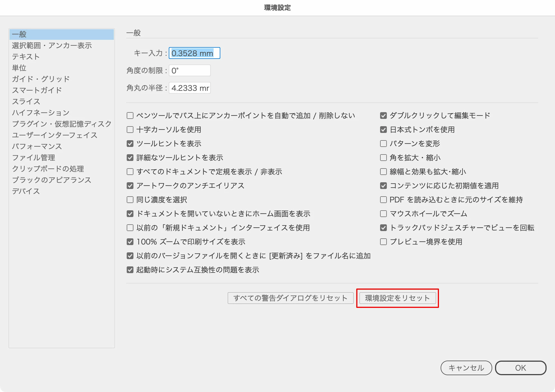Image resolution: width=555 pixels, height=392 pixels.
Task: Select パフォーマンス category
Action: click(37, 146)
